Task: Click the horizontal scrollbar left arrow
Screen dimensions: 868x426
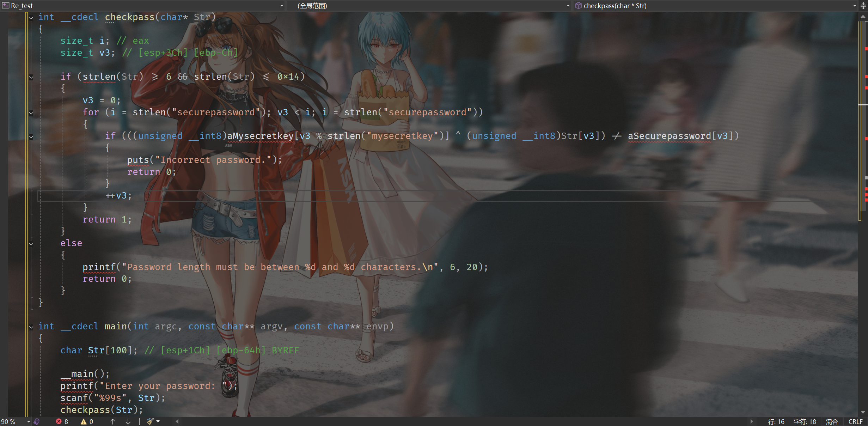Action: point(177,421)
